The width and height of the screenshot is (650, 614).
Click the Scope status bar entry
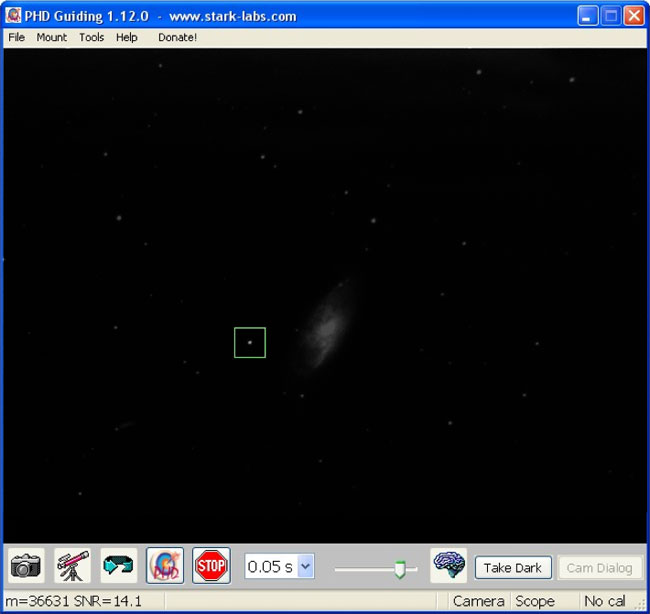tap(535, 601)
